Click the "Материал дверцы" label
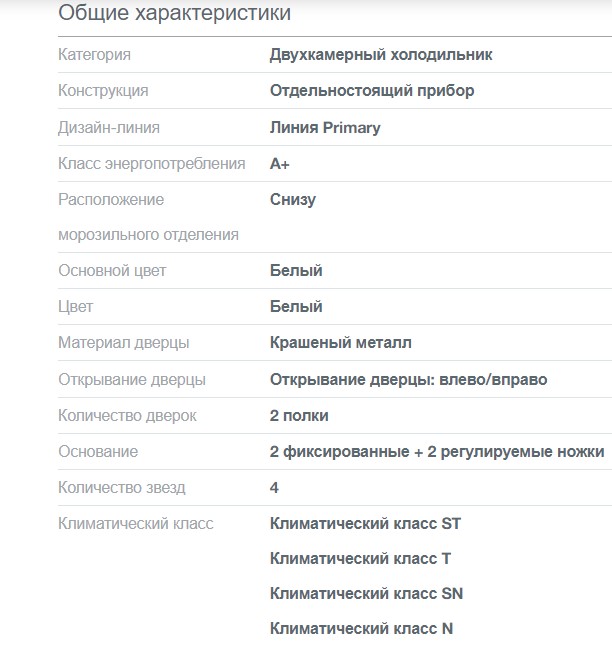The width and height of the screenshot is (612, 661). point(124,343)
